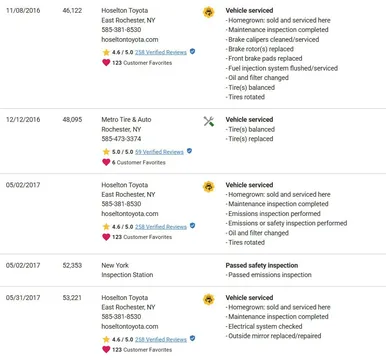The image size is (386, 360).
Task: Open the 59 Verified Reviews link
Action: click(159, 152)
